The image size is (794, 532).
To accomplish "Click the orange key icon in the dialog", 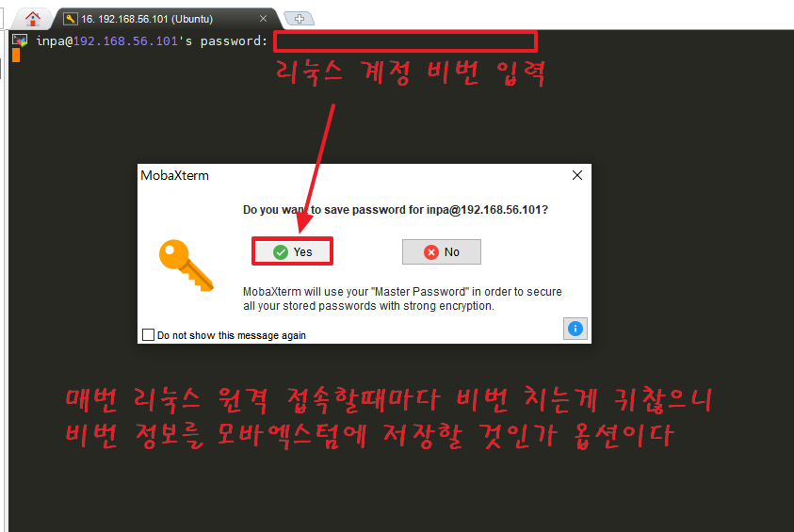I will [x=186, y=265].
